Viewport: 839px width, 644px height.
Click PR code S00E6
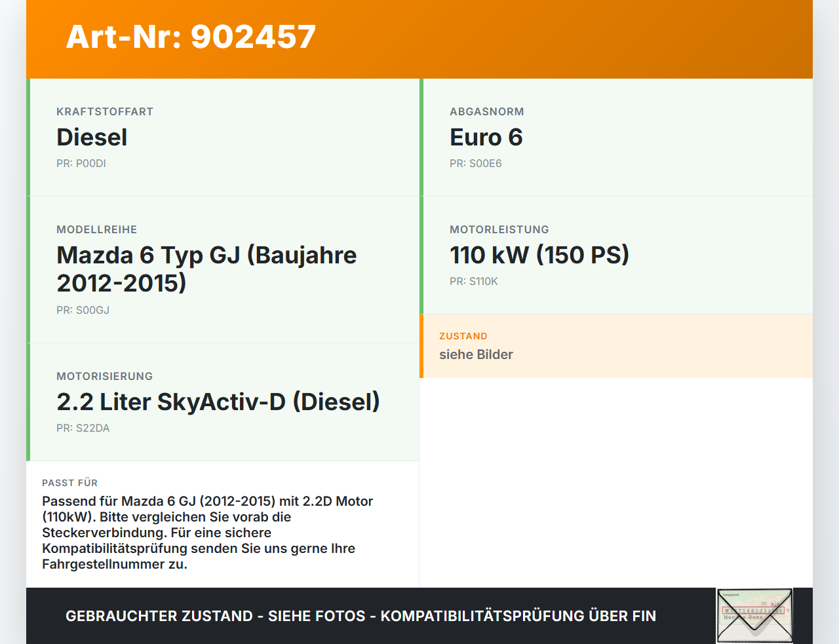[x=476, y=164]
